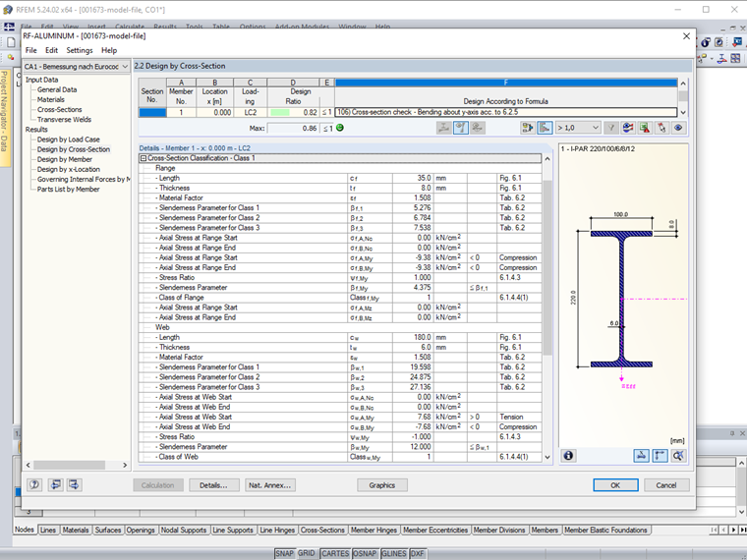Collapse the Cross-Section Classification - Class 1 group
The width and height of the screenshot is (747, 560).
[144, 158]
